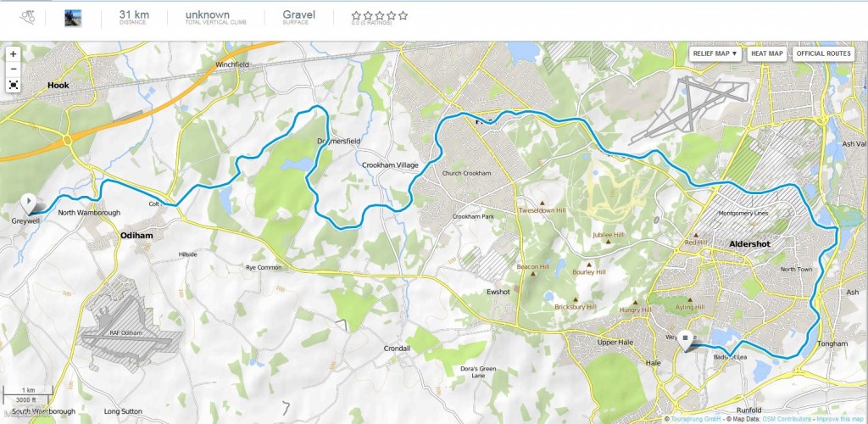Click the Gravel surface label
868x424 pixels.
click(x=299, y=17)
